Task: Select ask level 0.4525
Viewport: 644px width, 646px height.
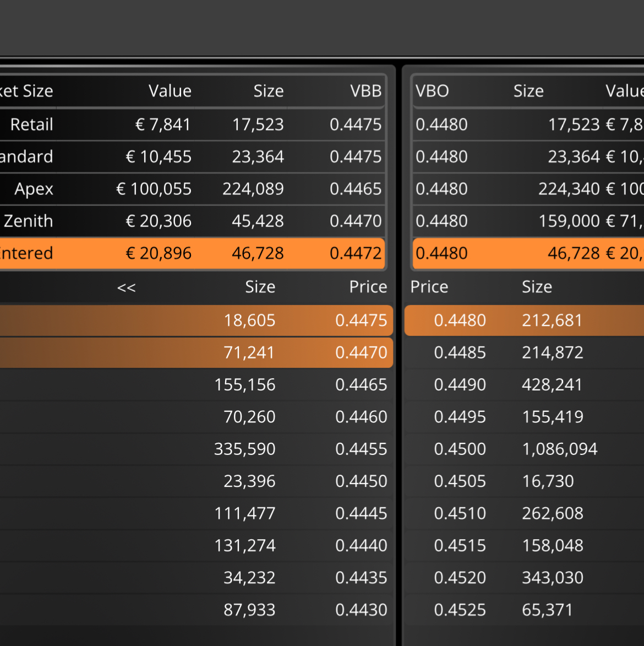Action: point(524,610)
